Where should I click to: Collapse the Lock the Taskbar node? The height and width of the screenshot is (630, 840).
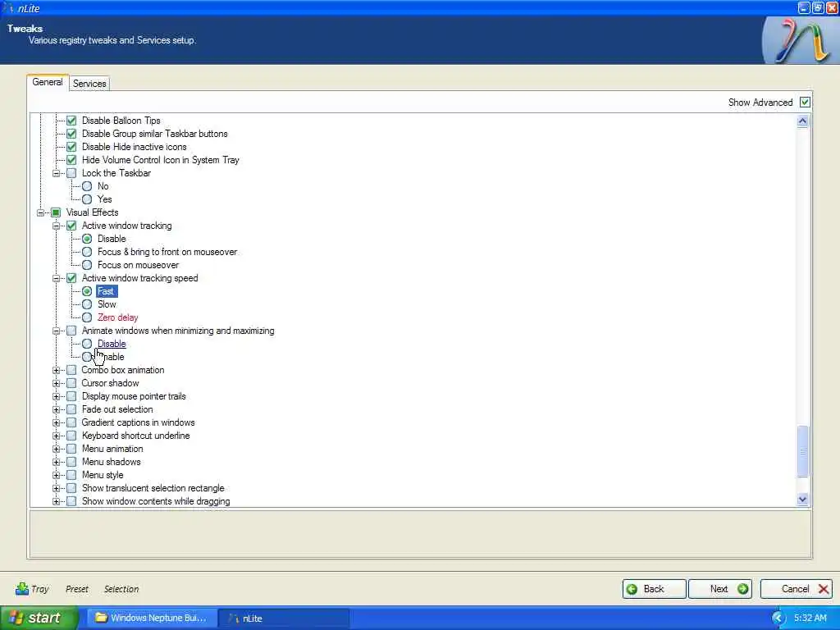56,173
